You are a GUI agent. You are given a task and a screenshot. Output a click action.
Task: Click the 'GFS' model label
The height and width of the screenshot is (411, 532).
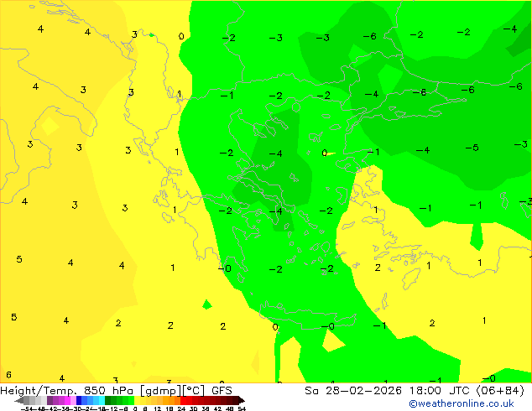(x=222, y=391)
